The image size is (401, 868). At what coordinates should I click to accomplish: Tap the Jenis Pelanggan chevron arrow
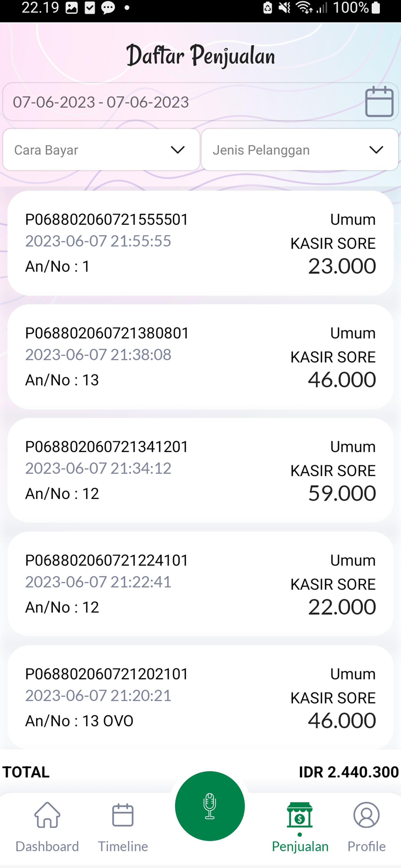point(376,150)
